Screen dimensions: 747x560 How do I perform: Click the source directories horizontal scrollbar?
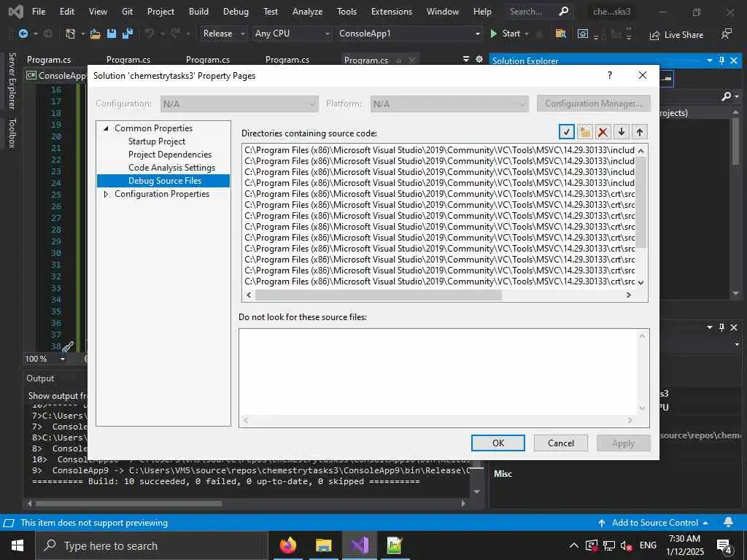coord(379,295)
